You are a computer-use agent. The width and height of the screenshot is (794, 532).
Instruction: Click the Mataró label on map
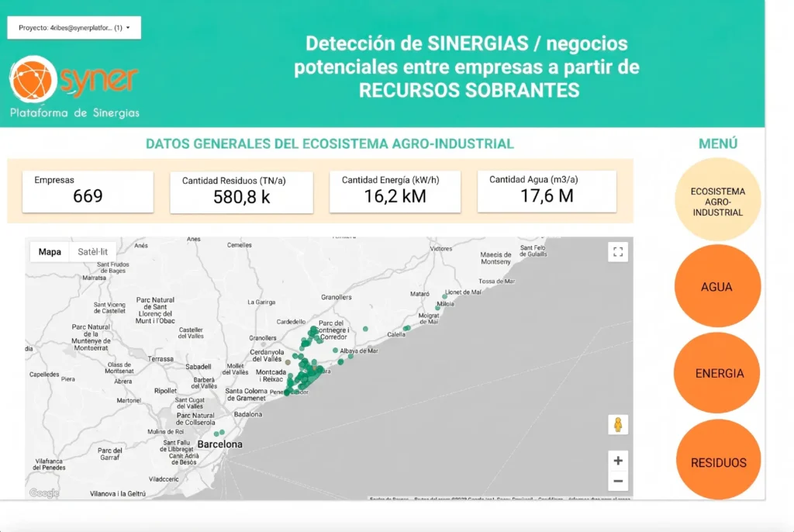click(x=419, y=294)
